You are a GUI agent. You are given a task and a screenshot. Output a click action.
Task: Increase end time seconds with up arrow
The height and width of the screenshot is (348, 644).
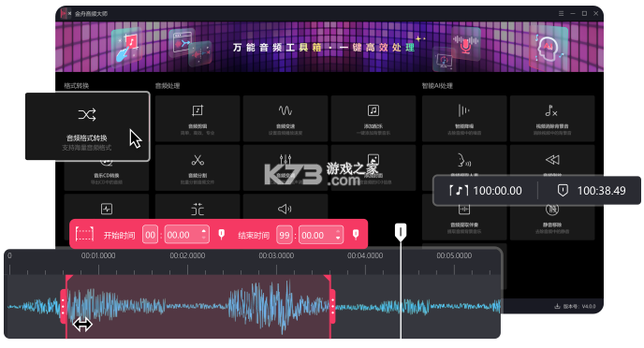[x=338, y=231]
